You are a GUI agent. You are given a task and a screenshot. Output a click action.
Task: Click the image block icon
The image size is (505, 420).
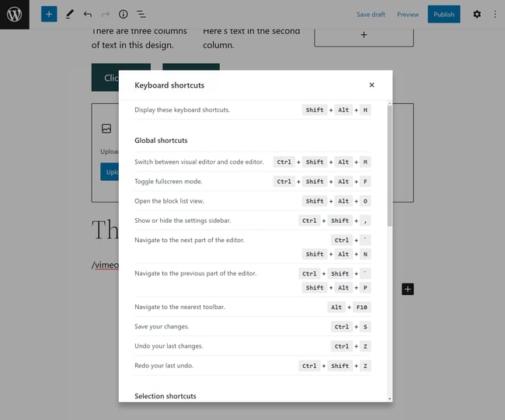pyautogui.click(x=106, y=128)
